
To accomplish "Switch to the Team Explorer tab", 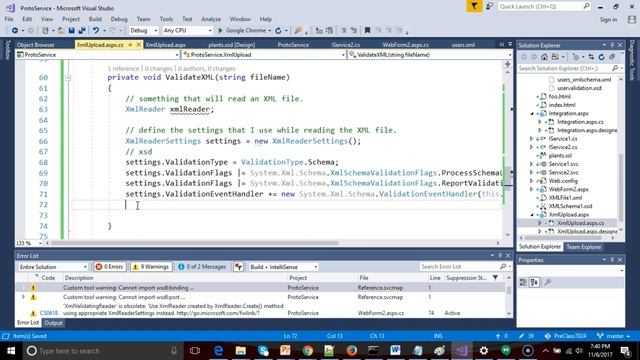I will tap(583, 247).
